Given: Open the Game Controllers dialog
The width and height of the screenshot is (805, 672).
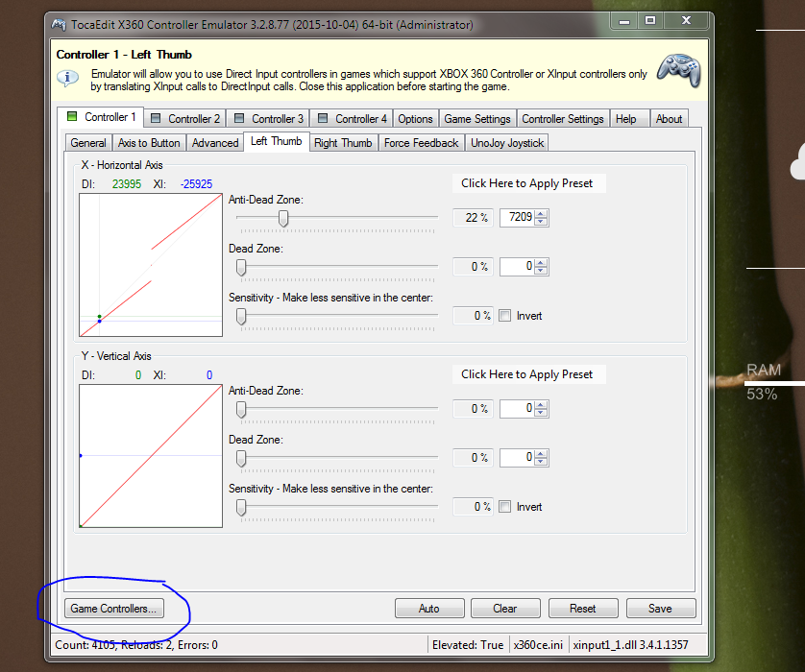Looking at the screenshot, I should pos(114,609).
